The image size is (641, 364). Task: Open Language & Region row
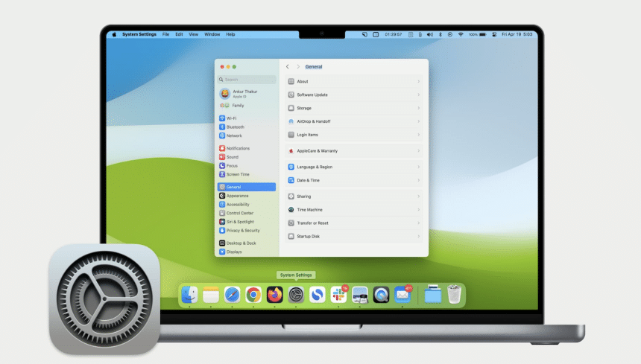click(x=354, y=167)
